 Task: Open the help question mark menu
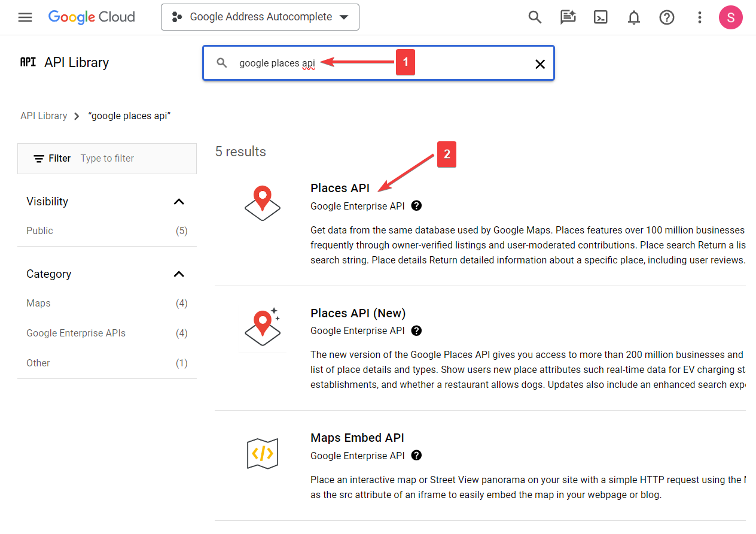tap(667, 17)
